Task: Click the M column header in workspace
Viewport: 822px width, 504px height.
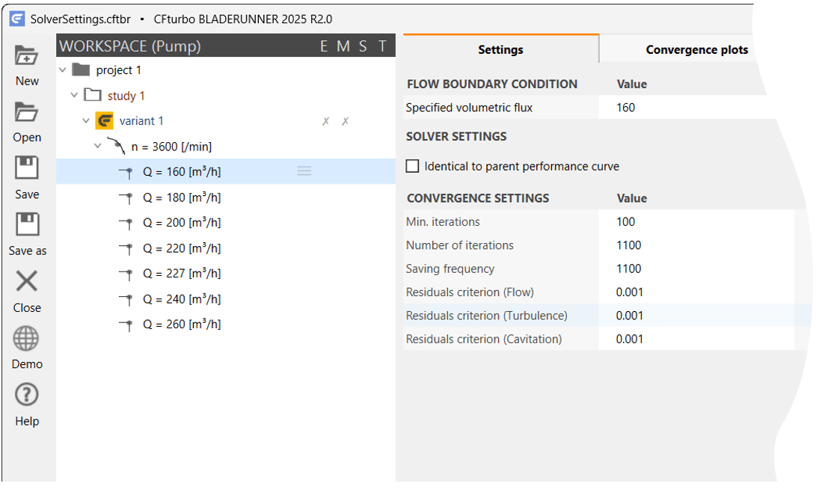Action: pyautogui.click(x=343, y=46)
